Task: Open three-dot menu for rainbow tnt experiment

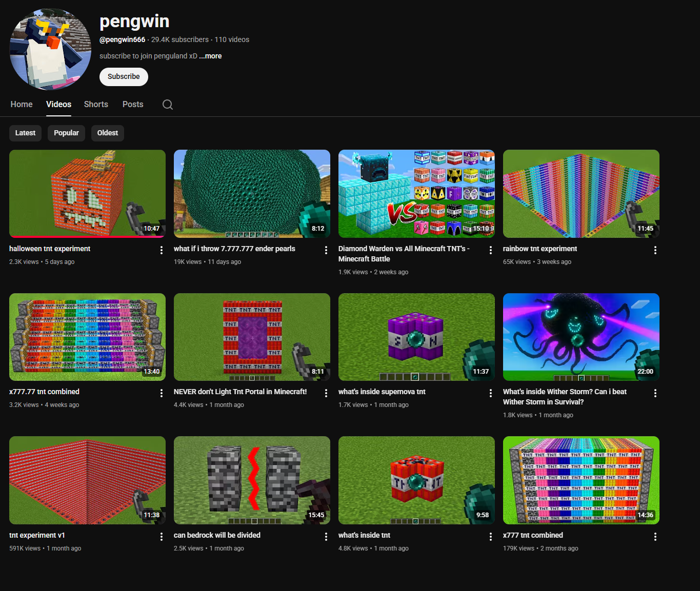Action: [x=655, y=250]
